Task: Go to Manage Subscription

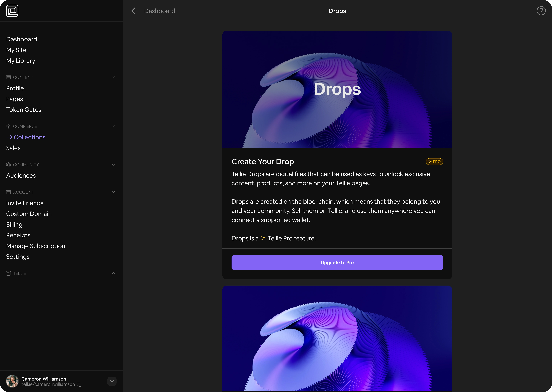Action: pos(36,246)
